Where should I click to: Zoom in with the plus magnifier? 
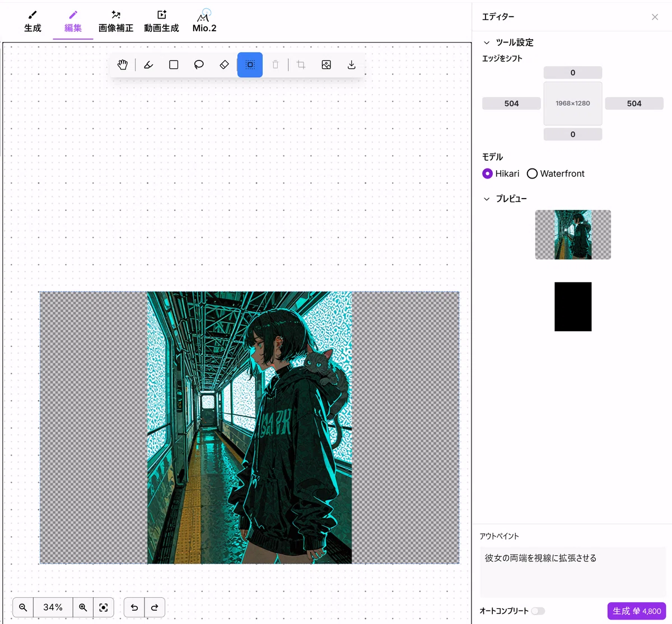(83, 607)
